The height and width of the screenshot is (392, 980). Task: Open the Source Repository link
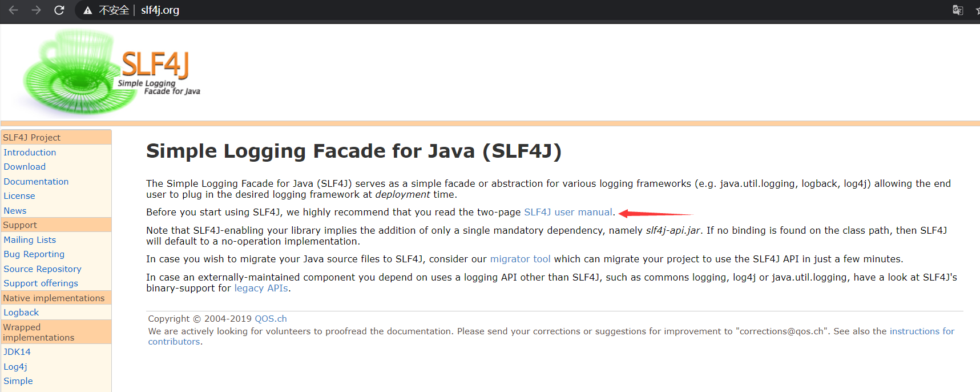tap(42, 269)
